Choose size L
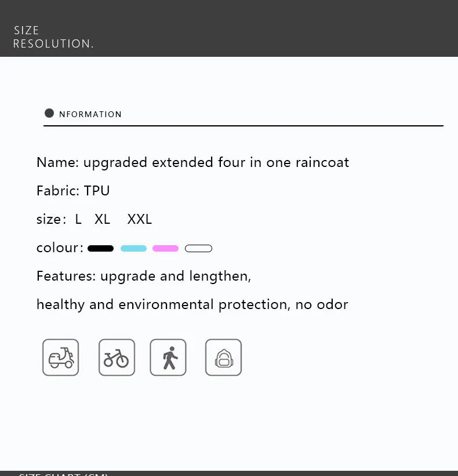This screenshot has width=458, height=476. point(78,219)
